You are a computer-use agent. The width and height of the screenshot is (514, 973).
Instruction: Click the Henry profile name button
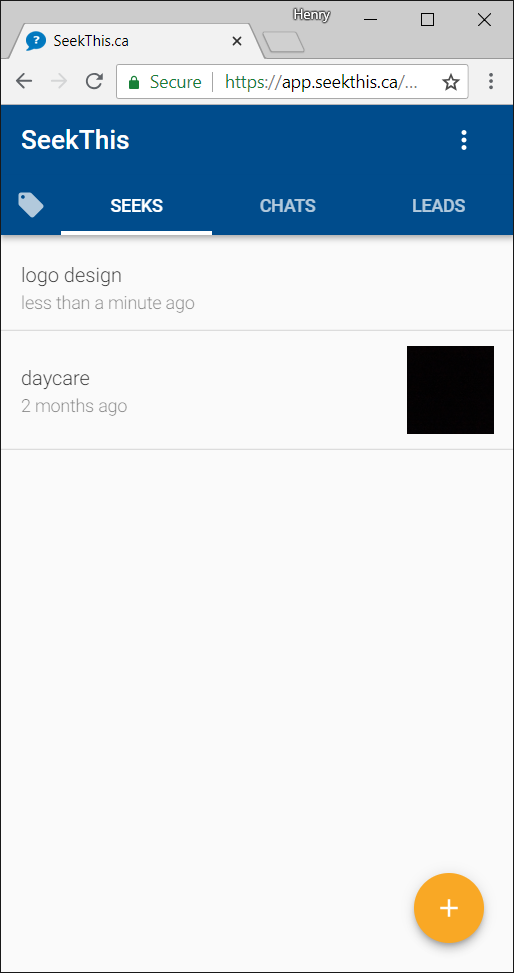(312, 14)
